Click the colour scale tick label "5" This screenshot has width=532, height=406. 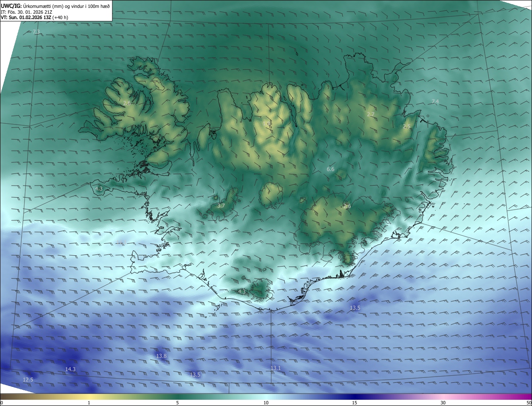177,403
